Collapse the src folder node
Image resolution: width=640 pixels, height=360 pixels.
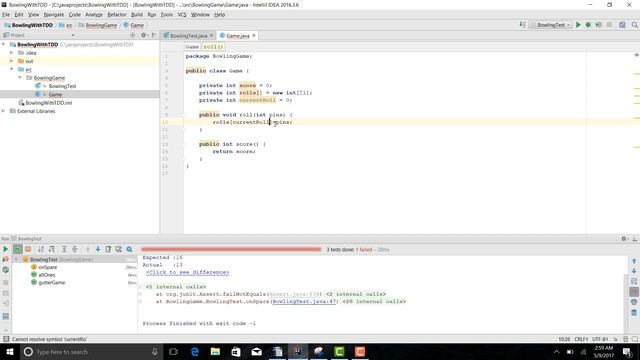tap(11, 69)
